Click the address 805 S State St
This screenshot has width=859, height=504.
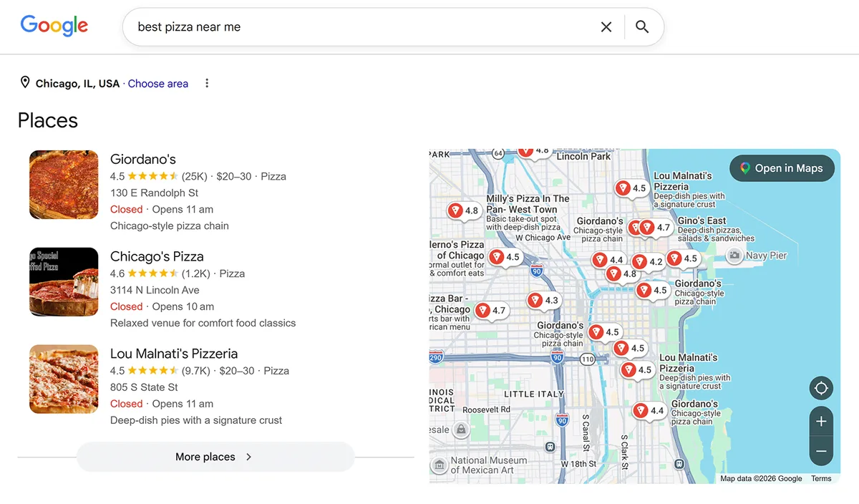[144, 387]
